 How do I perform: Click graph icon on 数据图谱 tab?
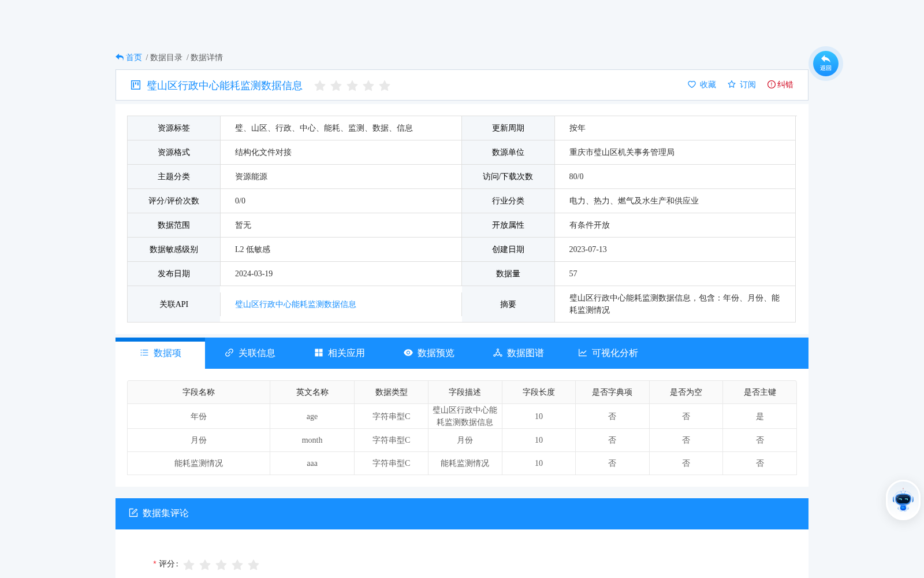[498, 353]
